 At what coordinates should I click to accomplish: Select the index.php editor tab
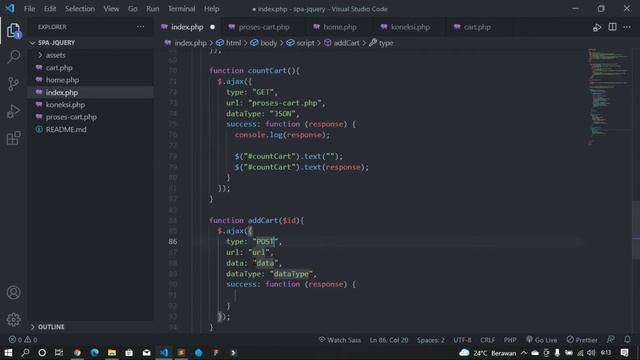point(187,27)
